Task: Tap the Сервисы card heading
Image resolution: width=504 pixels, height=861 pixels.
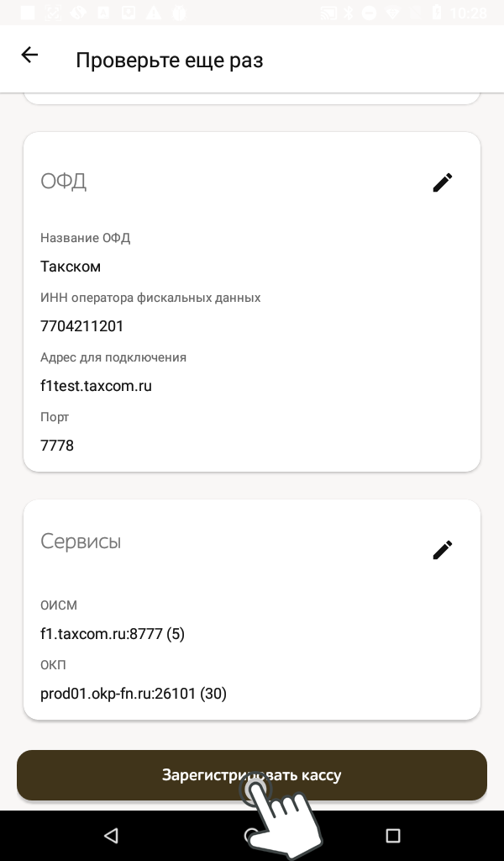Action: [81, 541]
